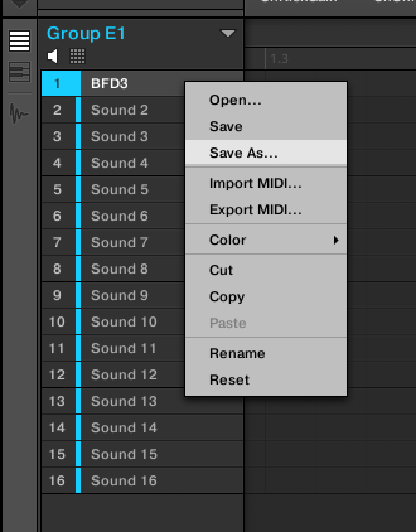Expand the Group E1 dropdown arrow
Screen dimensions: 416x532
click(228, 33)
